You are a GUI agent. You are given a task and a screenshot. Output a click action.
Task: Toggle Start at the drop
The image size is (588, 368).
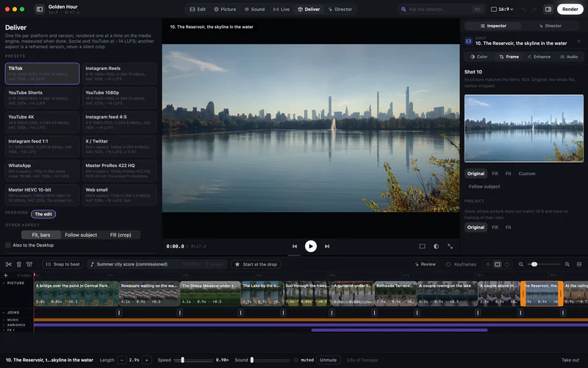click(256, 264)
